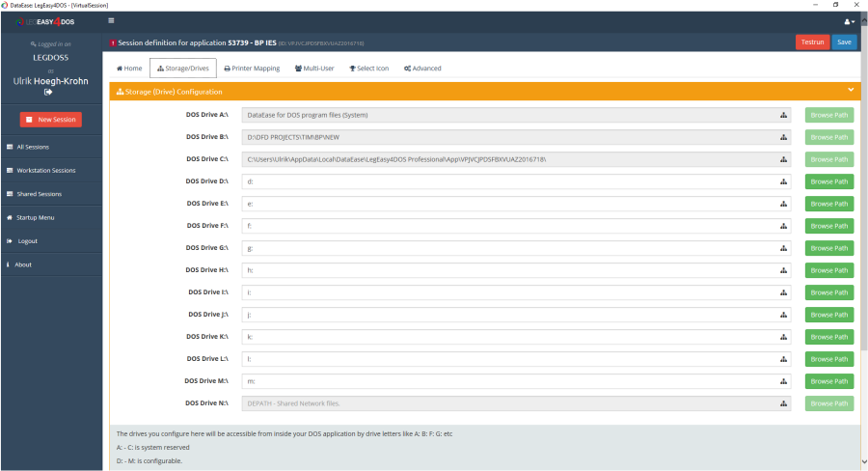Open the Home tab
This screenshot has height=471, width=868.
(129, 69)
